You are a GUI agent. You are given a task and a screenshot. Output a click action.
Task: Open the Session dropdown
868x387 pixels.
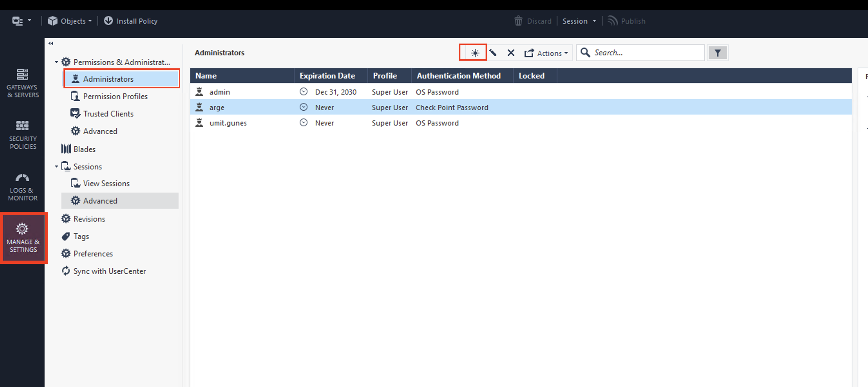[x=579, y=21]
